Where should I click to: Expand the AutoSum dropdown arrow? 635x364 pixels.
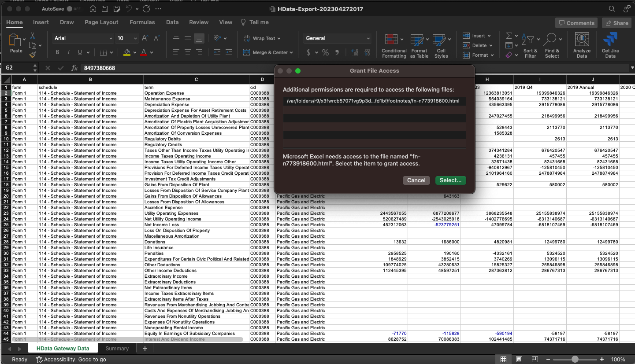pyautogui.click(x=516, y=36)
